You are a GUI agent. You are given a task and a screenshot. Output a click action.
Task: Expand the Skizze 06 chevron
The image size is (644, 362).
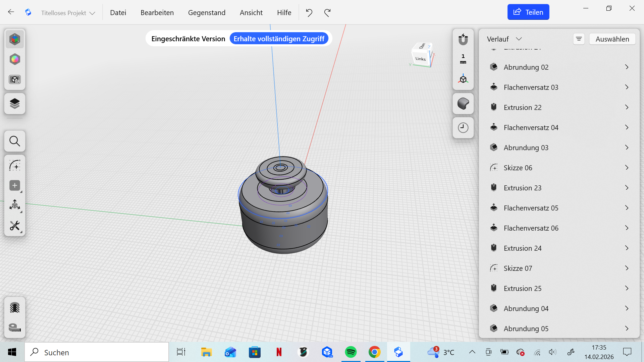[627, 168]
